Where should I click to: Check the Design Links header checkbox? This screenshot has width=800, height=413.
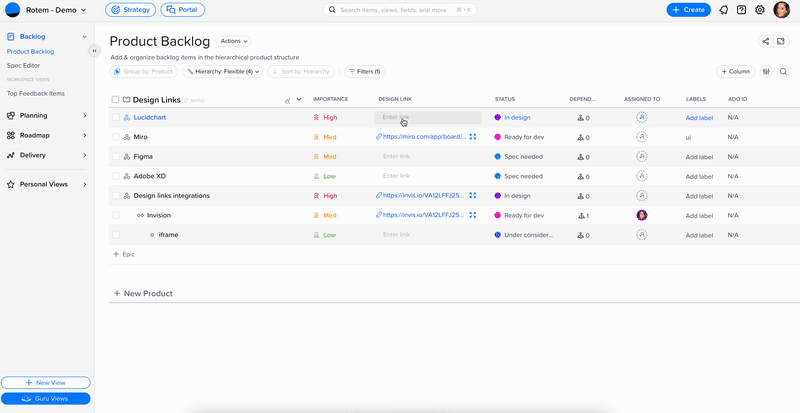point(115,100)
